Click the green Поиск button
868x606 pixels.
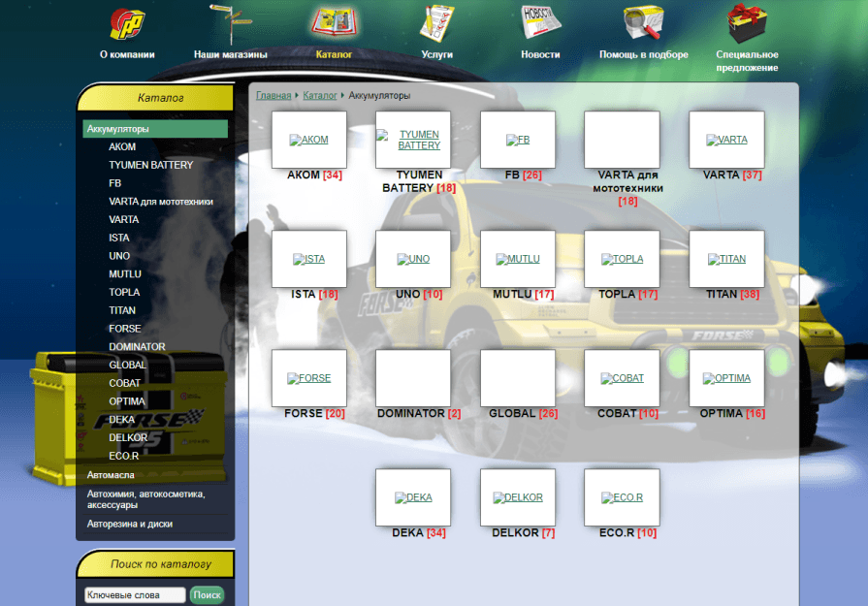click(207, 595)
